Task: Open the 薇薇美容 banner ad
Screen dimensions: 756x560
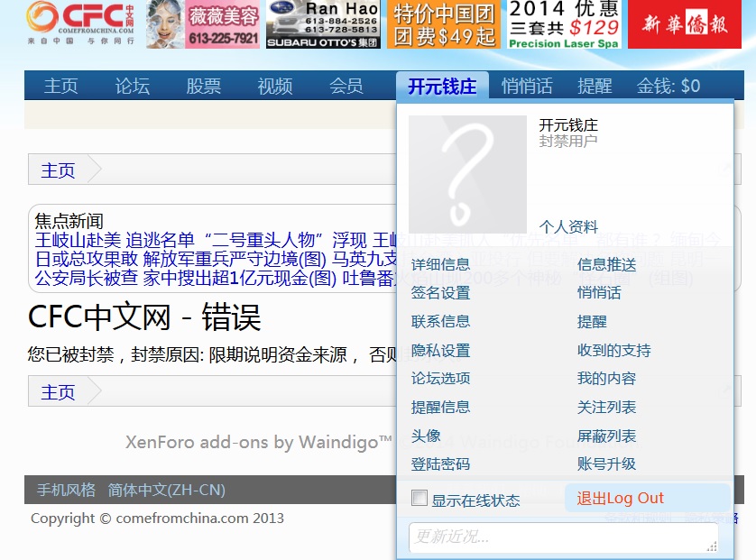Action: tap(204, 24)
